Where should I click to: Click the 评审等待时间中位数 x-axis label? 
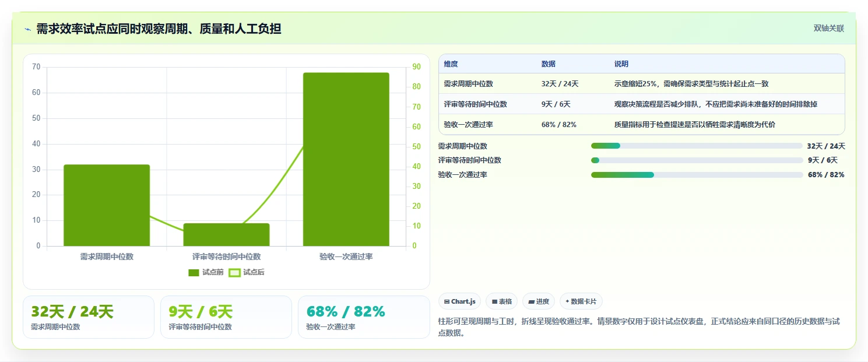(226, 256)
